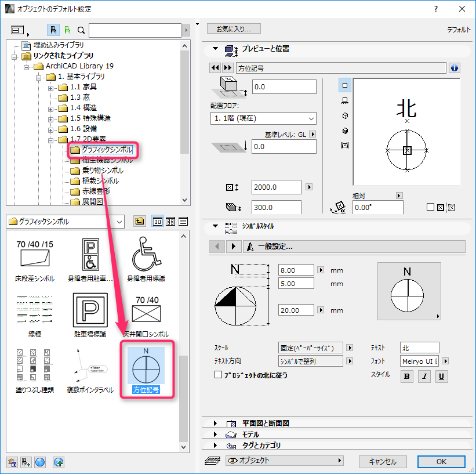Viewport: 476px width, 474px height.
Task: Click the symbol style N preview picker
Action: pyautogui.click(x=409, y=291)
